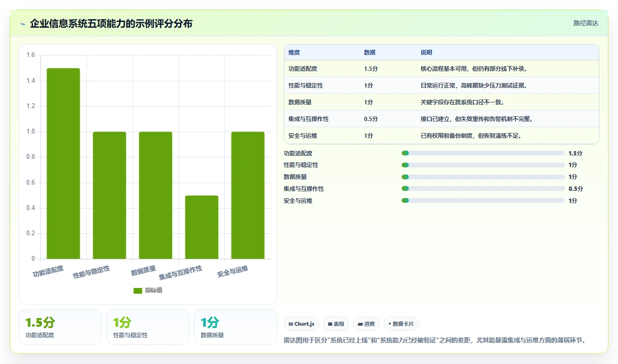Image resolution: width=618 pixels, height=364 pixels.
Task: Click the dashboard title 企业信息系统五项能力的示例评分分布
Action: (x=111, y=23)
